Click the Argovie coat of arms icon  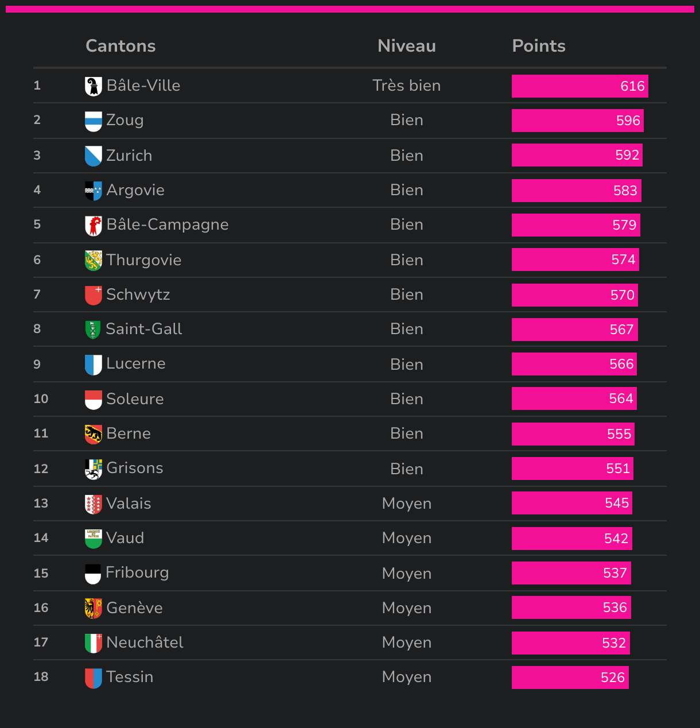tap(93, 191)
